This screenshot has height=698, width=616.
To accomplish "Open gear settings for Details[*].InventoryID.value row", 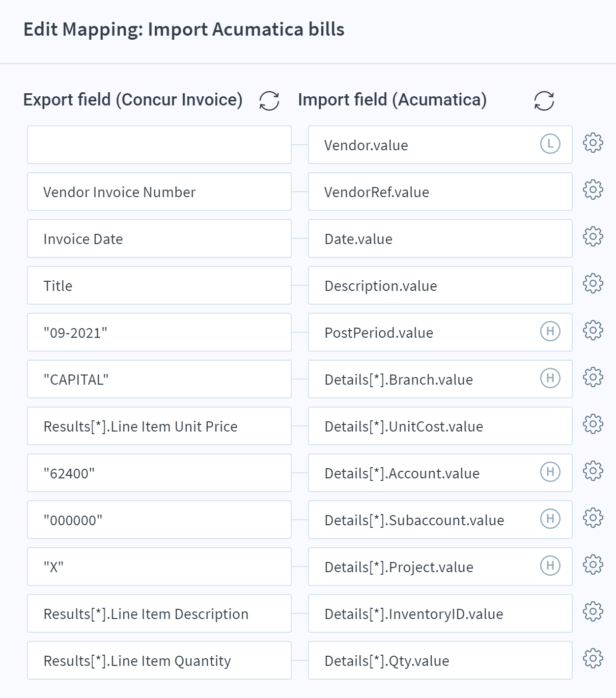I will click(x=593, y=612).
